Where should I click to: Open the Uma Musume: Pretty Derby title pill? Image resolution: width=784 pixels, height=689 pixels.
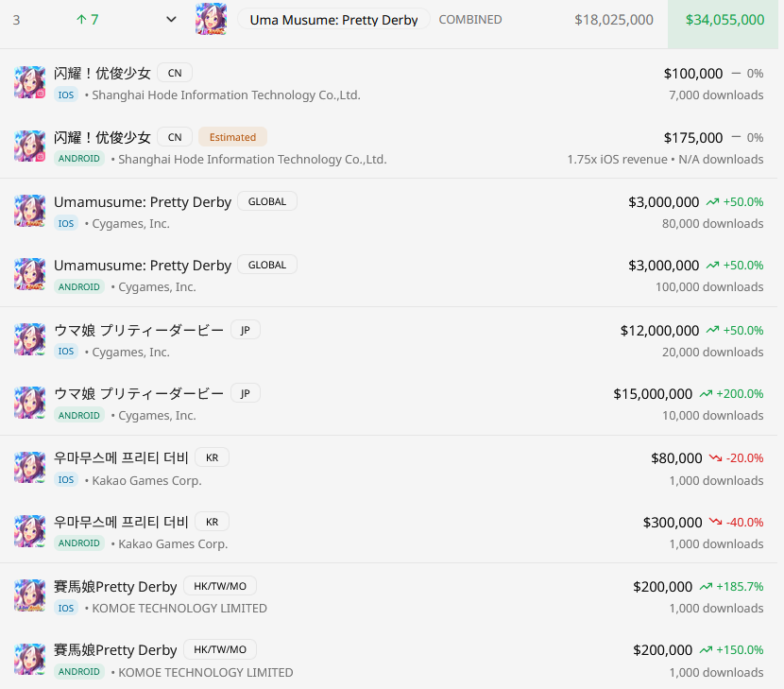click(x=333, y=20)
